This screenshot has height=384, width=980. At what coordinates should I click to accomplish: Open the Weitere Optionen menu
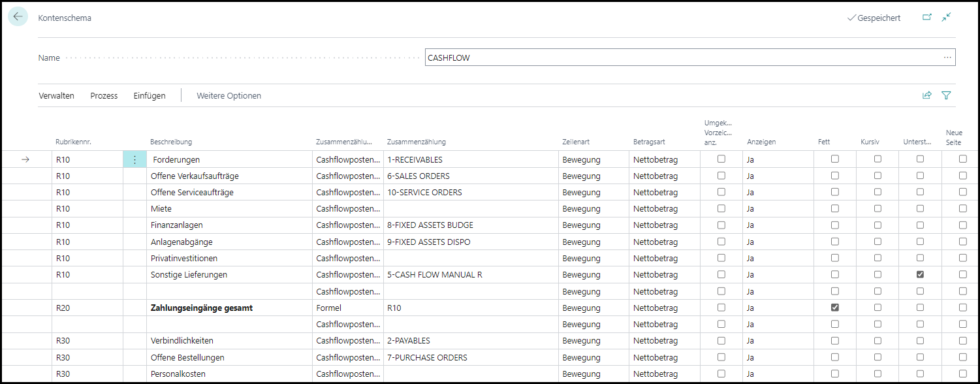click(x=228, y=95)
